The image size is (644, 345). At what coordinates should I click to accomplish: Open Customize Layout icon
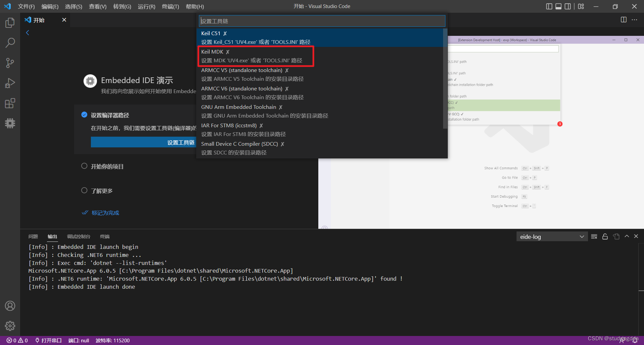(x=581, y=6)
